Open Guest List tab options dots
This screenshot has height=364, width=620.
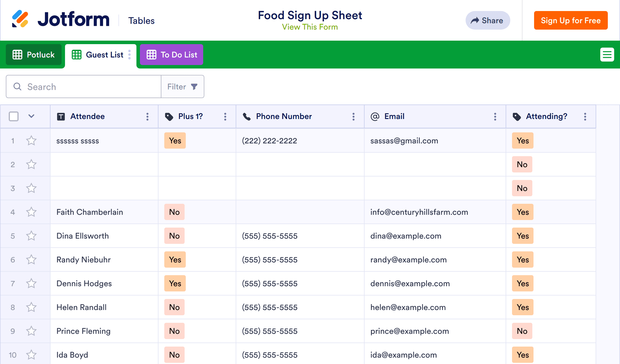[129, 55]
